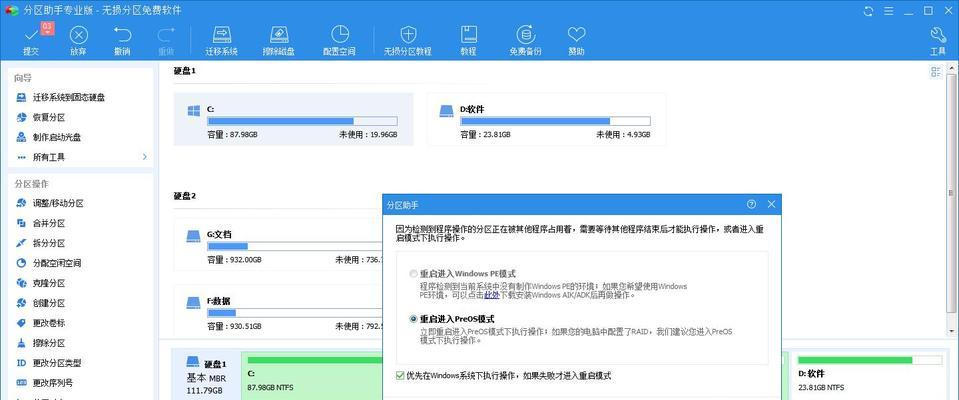Image resolution: width=959 pixels, height=400 pixels.
Task: Select the D:软件 partition card
Action: 546,119
